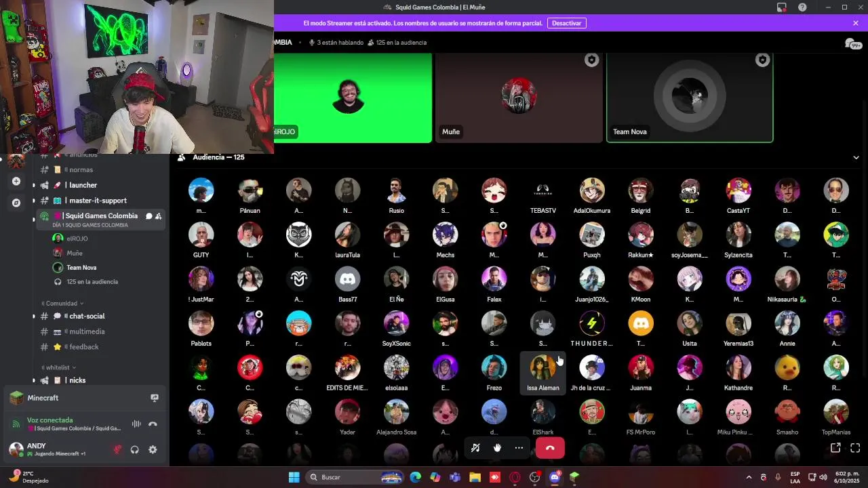Click Muñe in the sidebar speakers list
Screen dimensions: 868x488
pos(75,253)
